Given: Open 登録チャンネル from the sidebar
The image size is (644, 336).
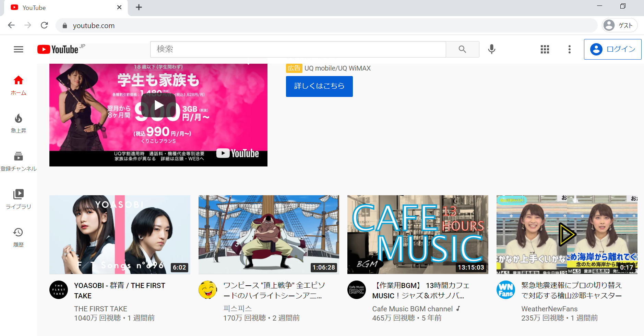Looking at the screenshot, I should coord(18,160).
